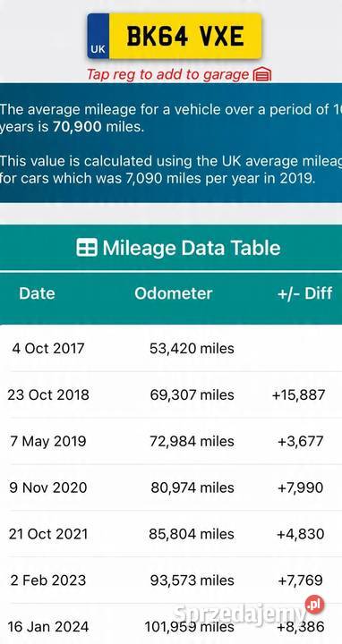This screenshot has width=342, height=644.
Task: Open the 23 Oct 2018 mileage row
Action: pyautogui.click(x=171, y=395)
